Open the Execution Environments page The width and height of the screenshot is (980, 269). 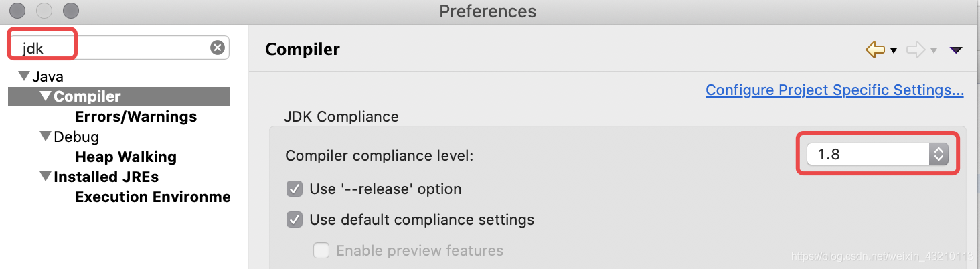(x=153, y=197)
